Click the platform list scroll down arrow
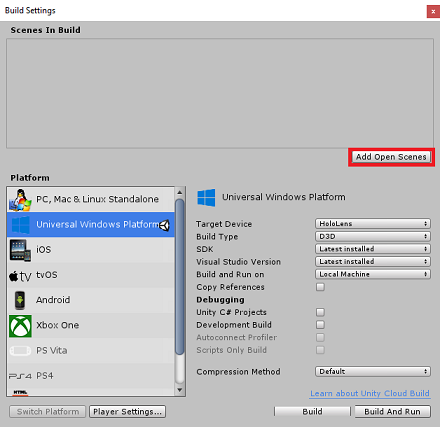Image resolution: width=440 pixels, height=427 pixels. pos(180,390)
